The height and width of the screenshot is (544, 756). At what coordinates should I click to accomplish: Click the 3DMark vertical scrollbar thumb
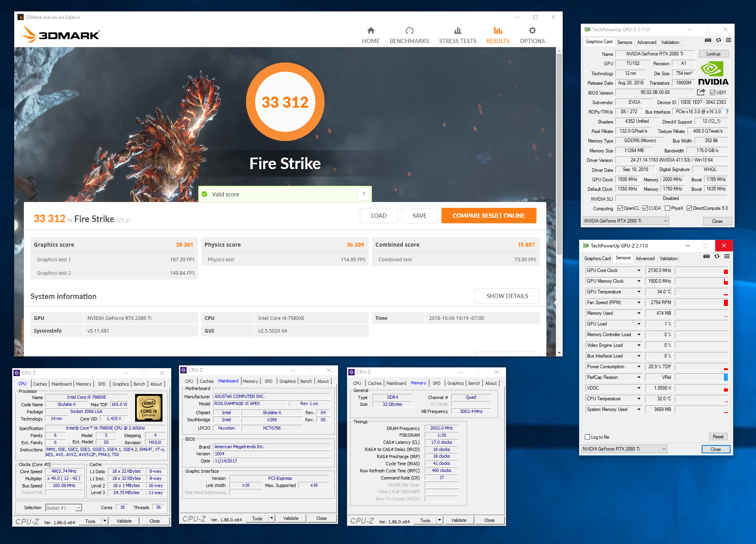click(x=559, y=154)
